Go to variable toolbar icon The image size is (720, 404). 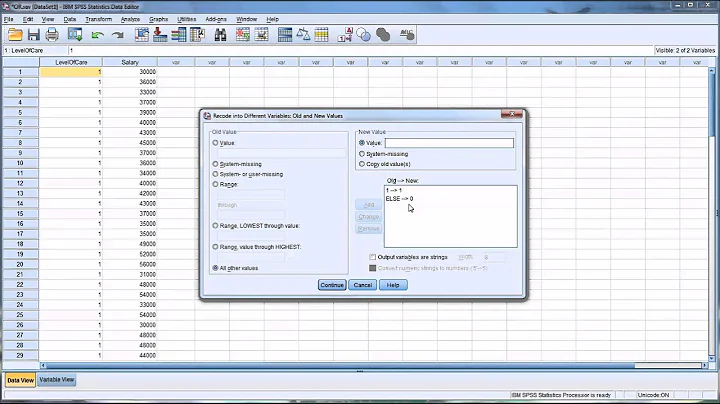(160, 35)
